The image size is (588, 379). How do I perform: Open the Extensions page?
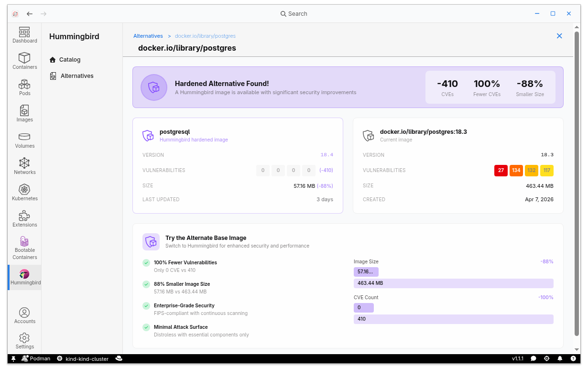tap(24, 219)
